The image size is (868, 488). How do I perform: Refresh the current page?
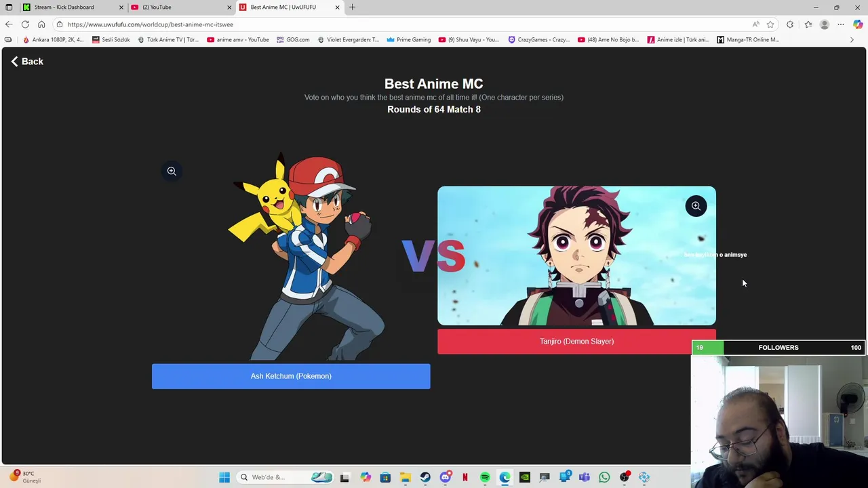tap(25, 24)
